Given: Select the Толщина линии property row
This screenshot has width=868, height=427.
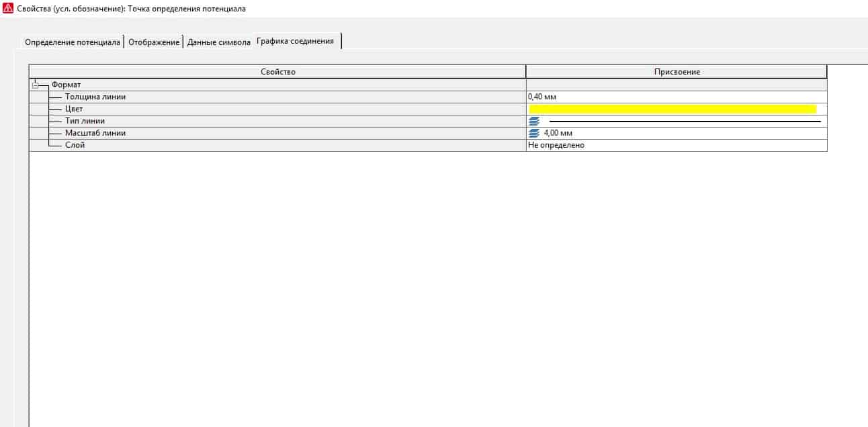Looking at the screenshot, I should [428, 97].
